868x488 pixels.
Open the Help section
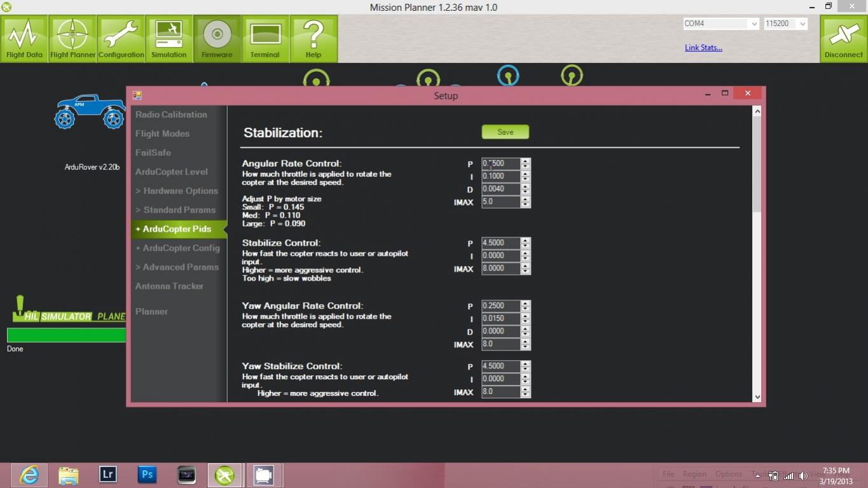coord(313,39)
